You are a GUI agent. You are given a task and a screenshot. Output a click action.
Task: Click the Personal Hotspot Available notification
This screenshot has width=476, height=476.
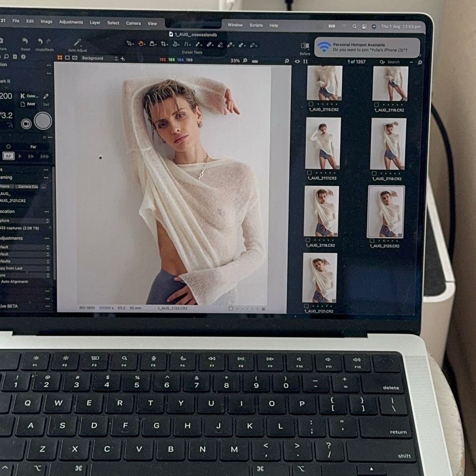(x=367, y=47)
